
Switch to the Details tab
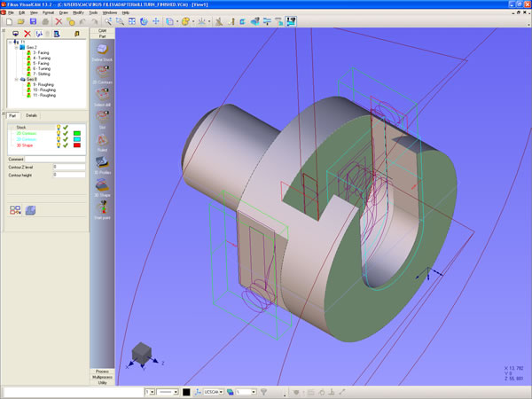(31, 115)
